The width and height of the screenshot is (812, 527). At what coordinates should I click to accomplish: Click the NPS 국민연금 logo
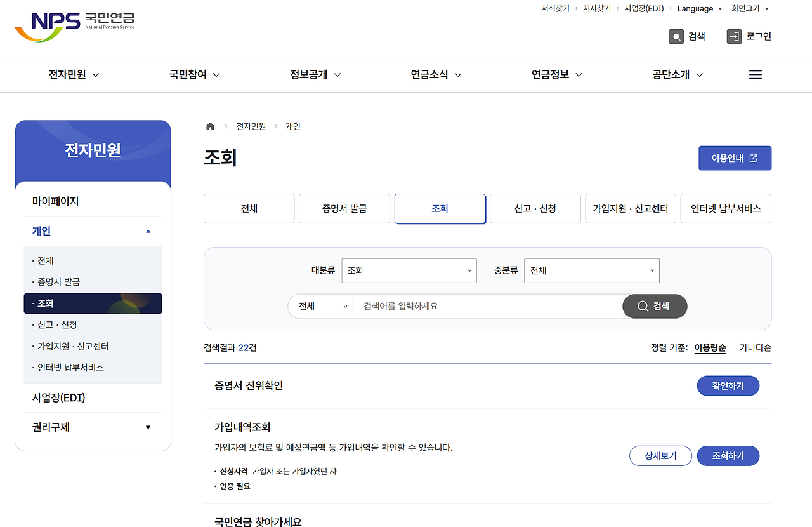tap(75, 26)
